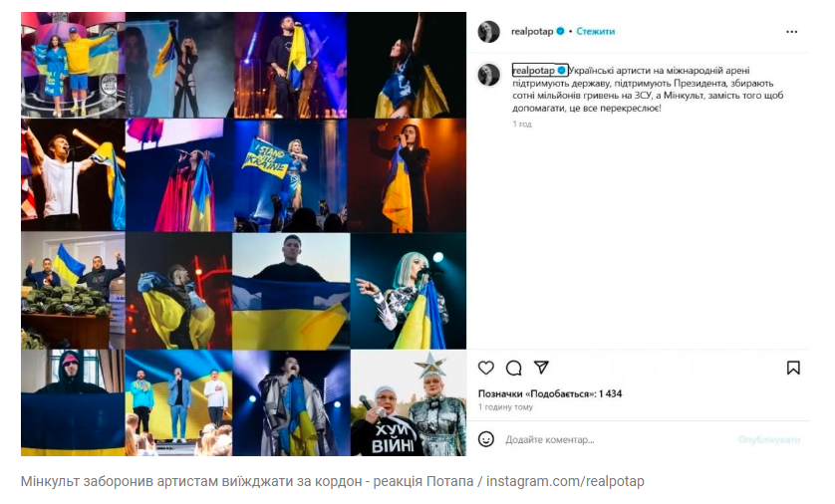Select the silver-haired singer photo
This screenshot has width=835, height=504.
click(409, 291)
